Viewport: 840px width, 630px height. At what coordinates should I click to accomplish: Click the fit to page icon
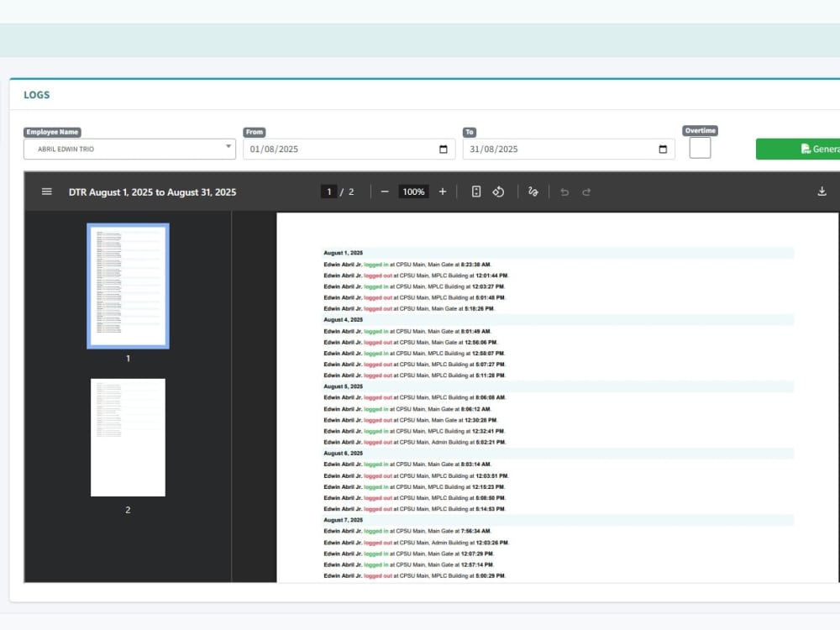tap(476, 192)
